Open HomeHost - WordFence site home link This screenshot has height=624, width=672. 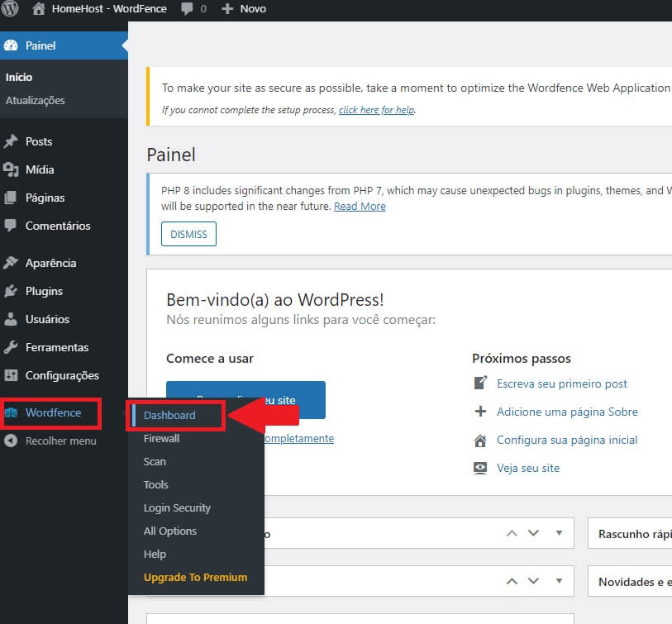pyautogui.click(x=99, y=8)
